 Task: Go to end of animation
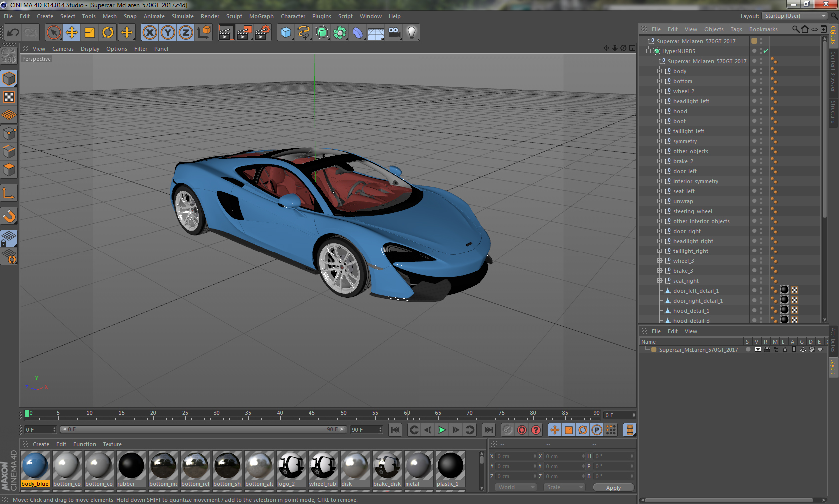489,430
